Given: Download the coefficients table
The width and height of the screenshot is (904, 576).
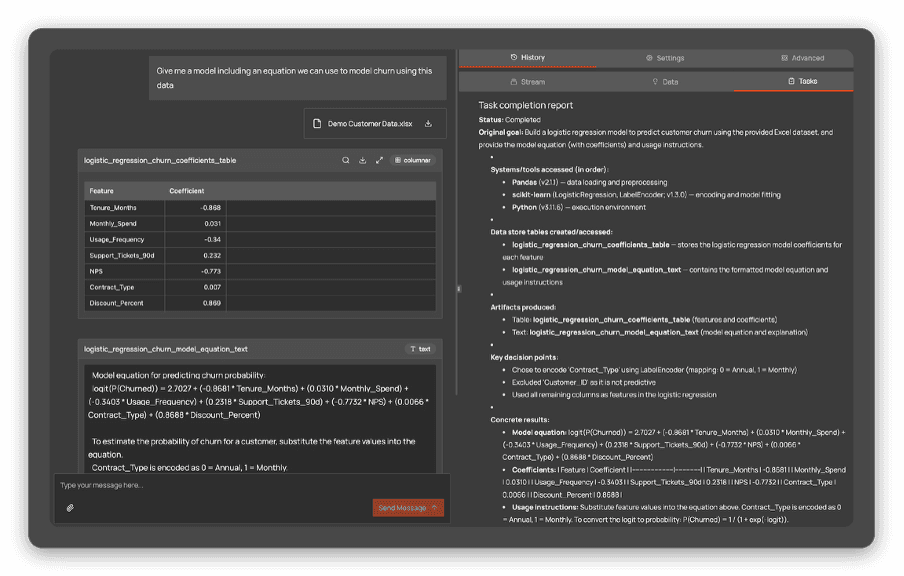Looking at the screenshot, I should 362,160.
